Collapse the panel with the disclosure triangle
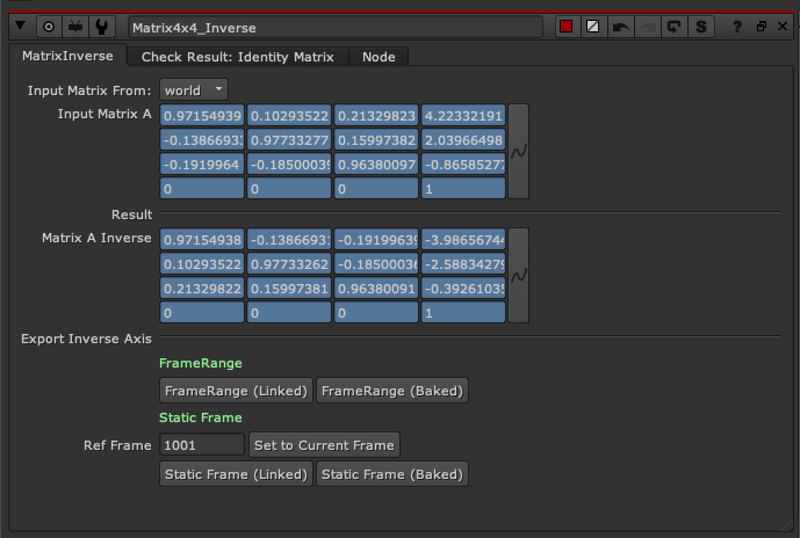The image size is (800, 538). pyautogui.click(x=20, y=26)
